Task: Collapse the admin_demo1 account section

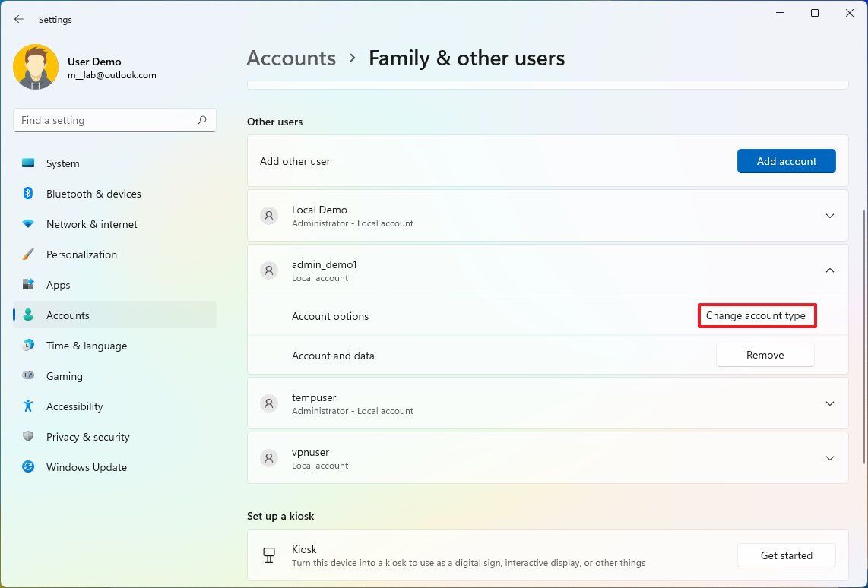Action: (x=830, y=270)
